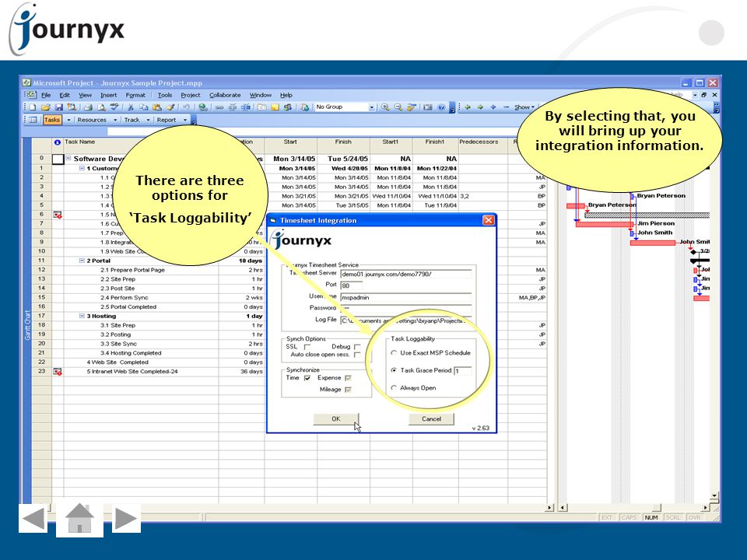
Task: Click the Zoom In magnifier icon
Action: point(385,107)
